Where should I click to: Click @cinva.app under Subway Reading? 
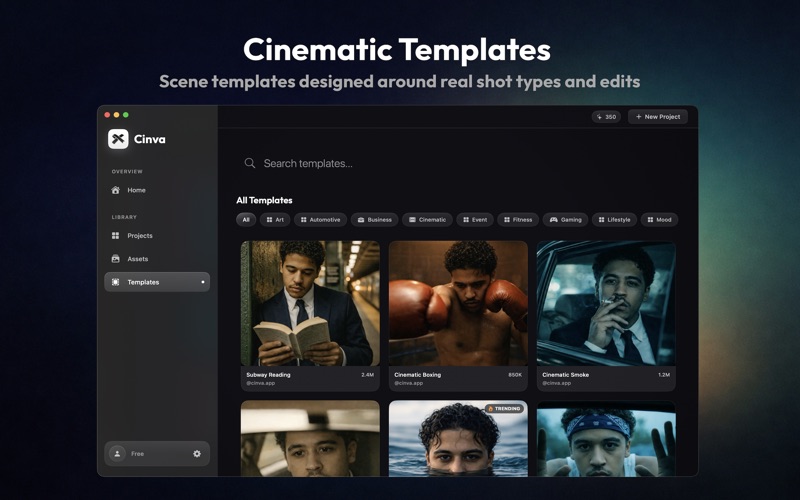pyautogui.click(x=261, y=383)
